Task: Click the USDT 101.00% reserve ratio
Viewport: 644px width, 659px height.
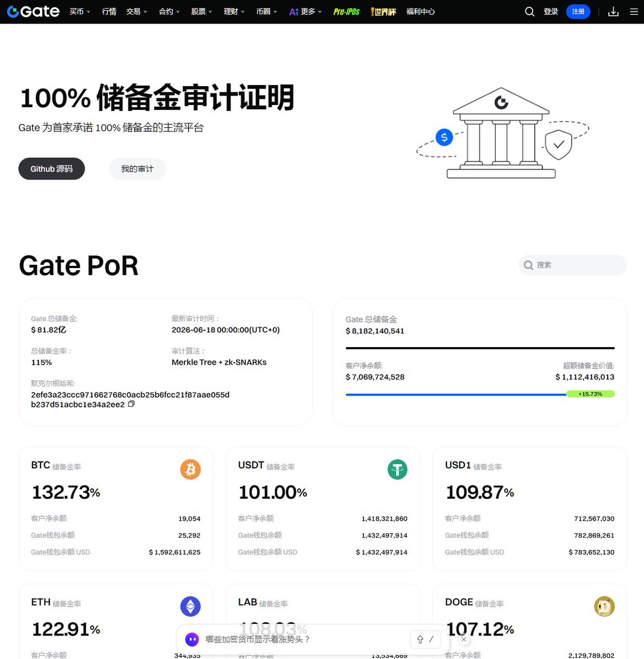Action: [x=273, y=492]
